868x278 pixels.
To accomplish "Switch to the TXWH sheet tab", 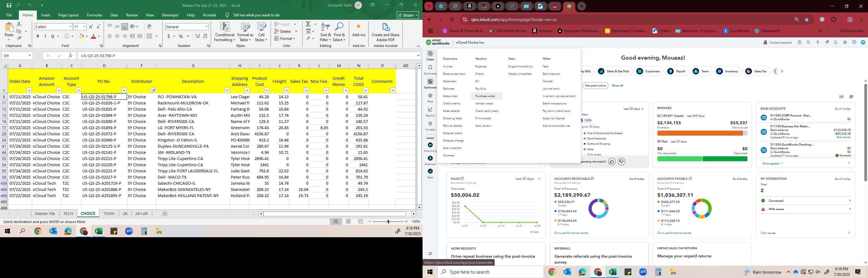I will [109, 214].
